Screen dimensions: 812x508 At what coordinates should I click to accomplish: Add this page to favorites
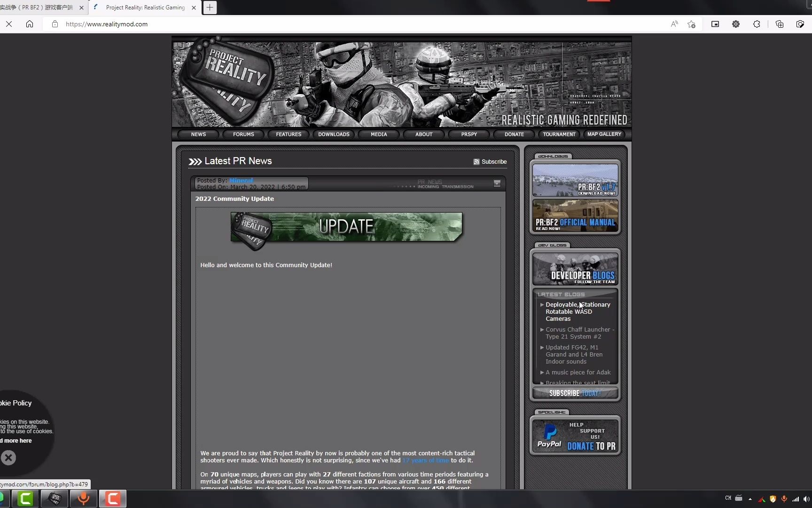point(691,24)
